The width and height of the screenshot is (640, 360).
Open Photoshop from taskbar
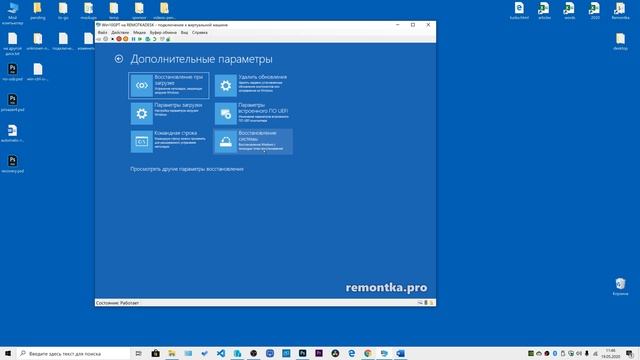[x=302, y=353]
